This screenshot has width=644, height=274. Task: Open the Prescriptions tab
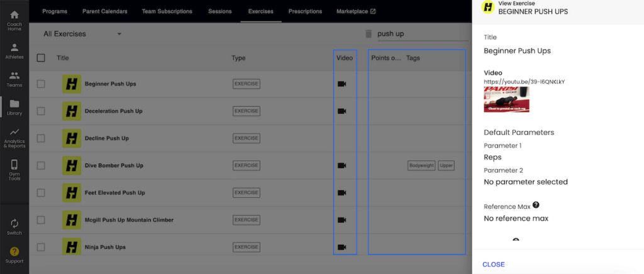pyautogui.click(x=305, y=11)
